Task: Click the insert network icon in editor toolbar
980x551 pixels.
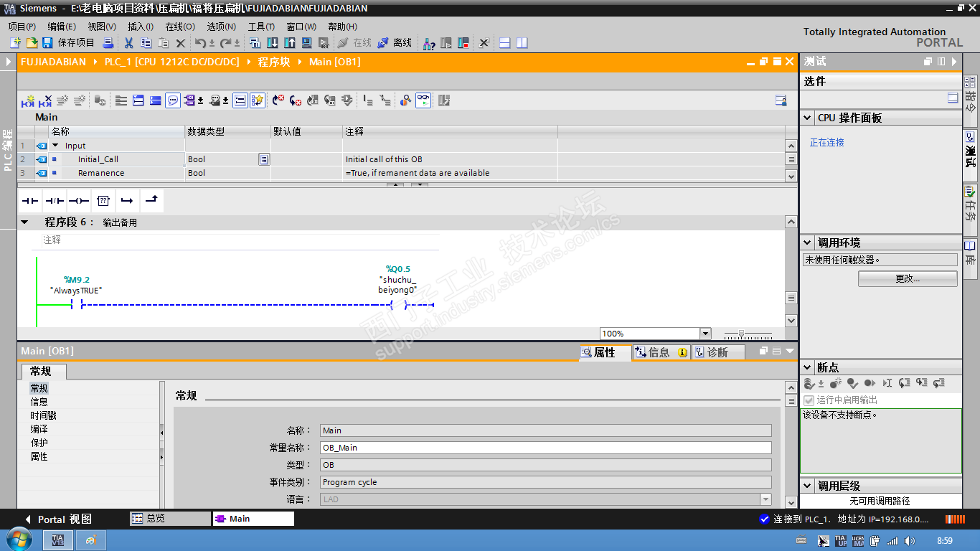Action: coord(28,101)
